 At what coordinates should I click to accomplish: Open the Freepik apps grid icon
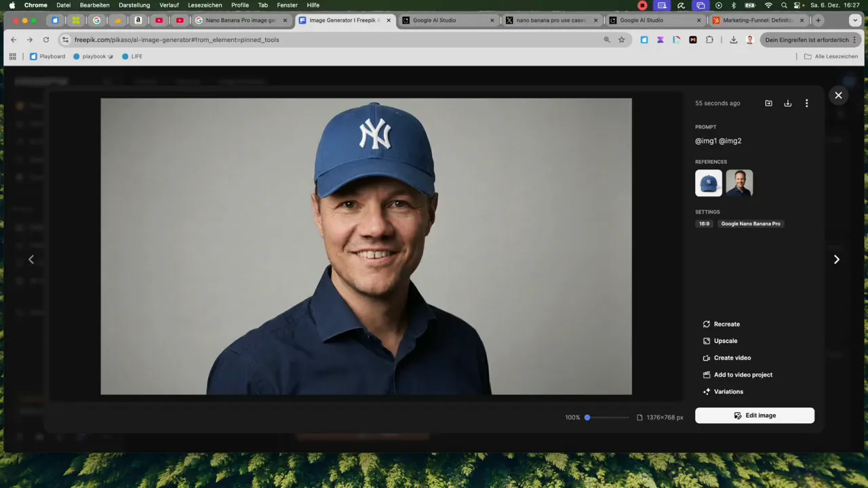coord(12,56)
